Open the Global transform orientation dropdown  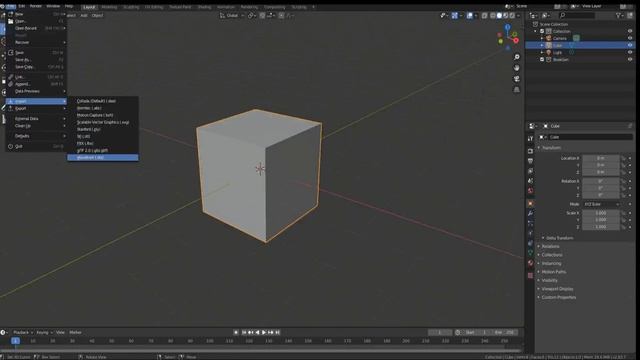232,16
